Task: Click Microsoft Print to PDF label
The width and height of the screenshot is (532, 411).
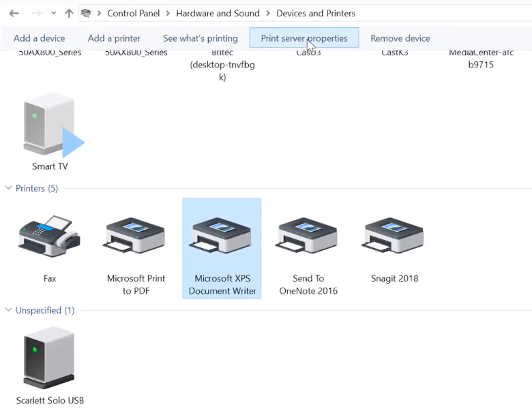Action: (x=136, y=284)
